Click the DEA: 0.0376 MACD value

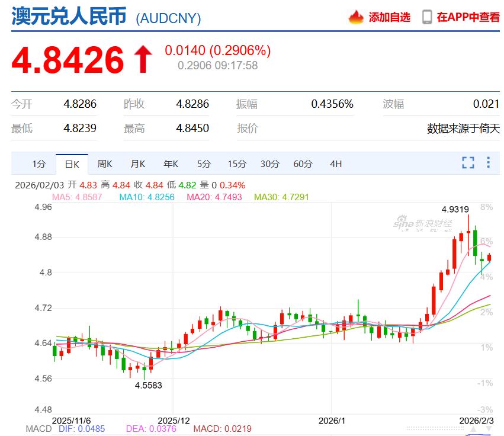pyautogui.click(x=151, y=429)
